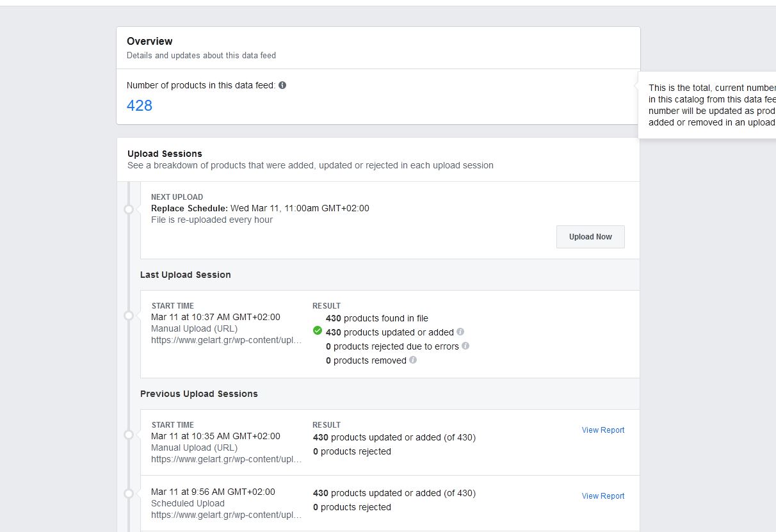Click feed URL in 9:56 AM scheduled upload
This screenshot has width=776, height=532.
click(227, 515)
